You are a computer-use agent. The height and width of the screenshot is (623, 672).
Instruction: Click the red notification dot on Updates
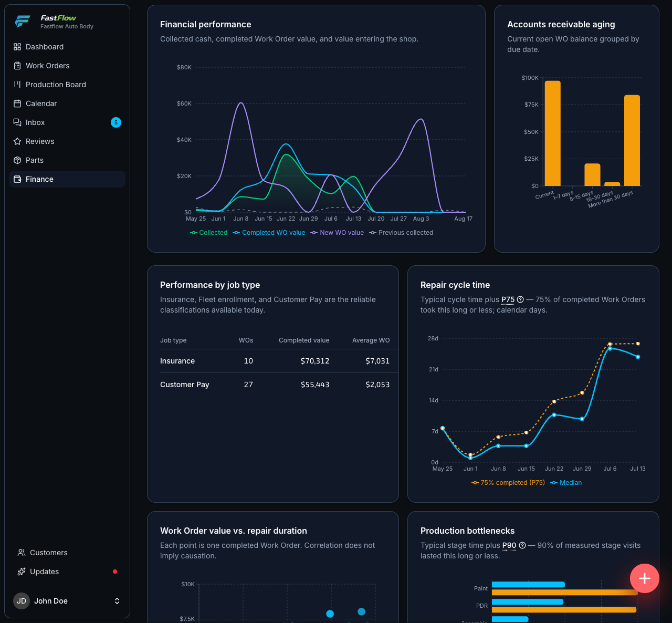(x=115, y=572)
